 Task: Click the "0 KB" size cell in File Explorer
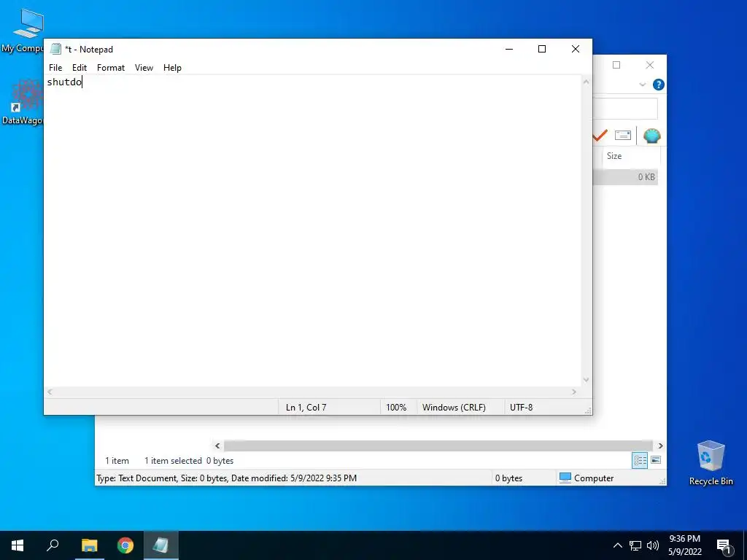tap(646, 177)
